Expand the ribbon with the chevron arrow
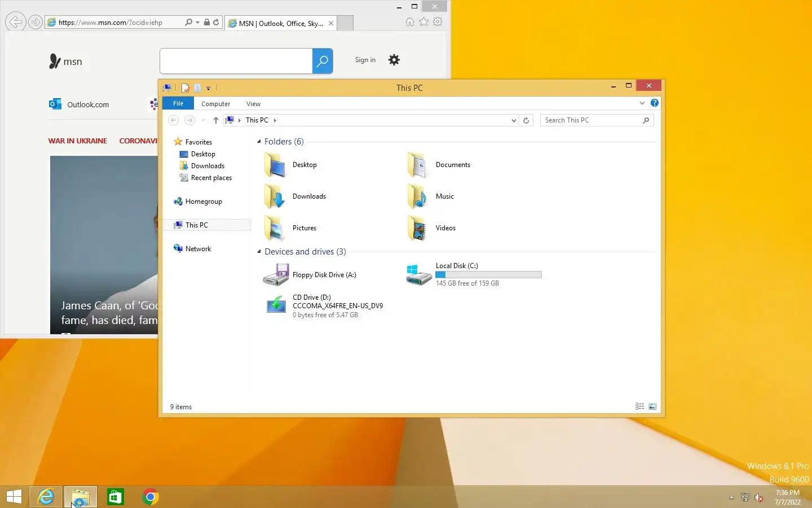Viewport: 812px width, 508px height. pyautogui.click(x=642, y=103)
